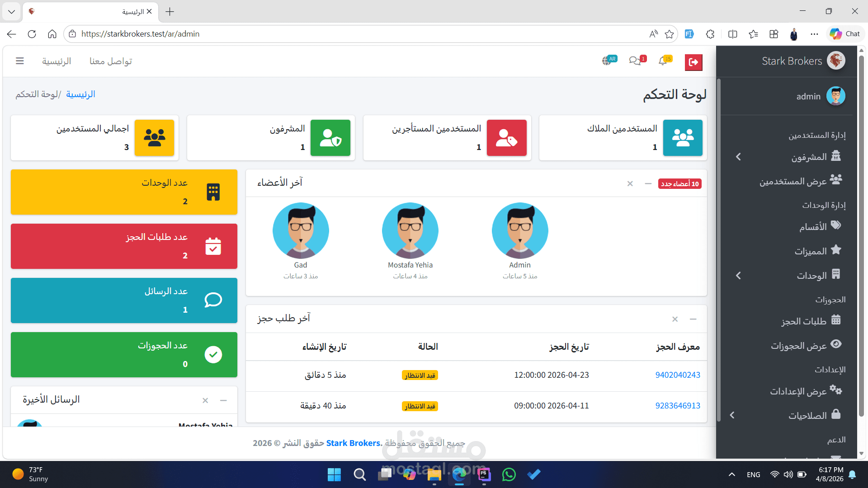Open booking record 9402040243

(678, 375)
